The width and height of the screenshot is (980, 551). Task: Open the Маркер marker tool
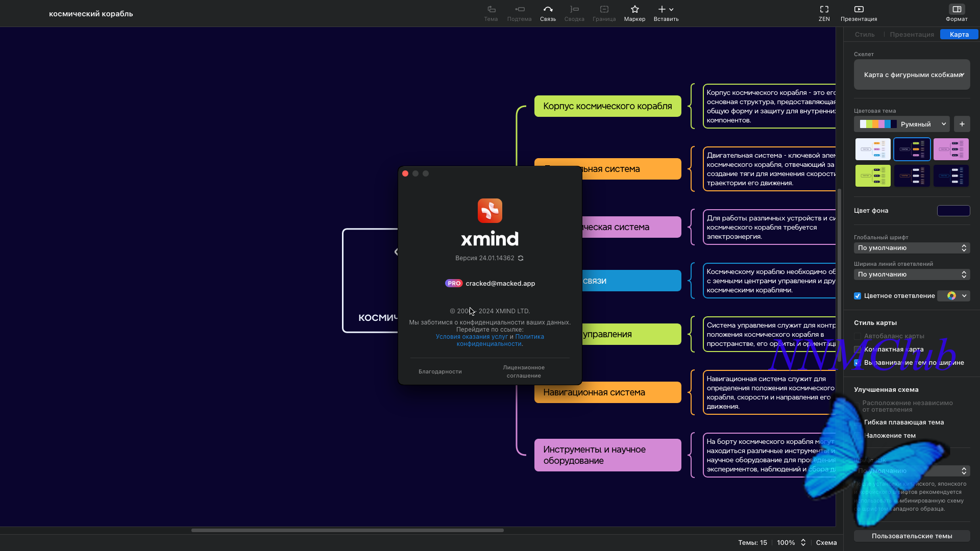(634, 13)
